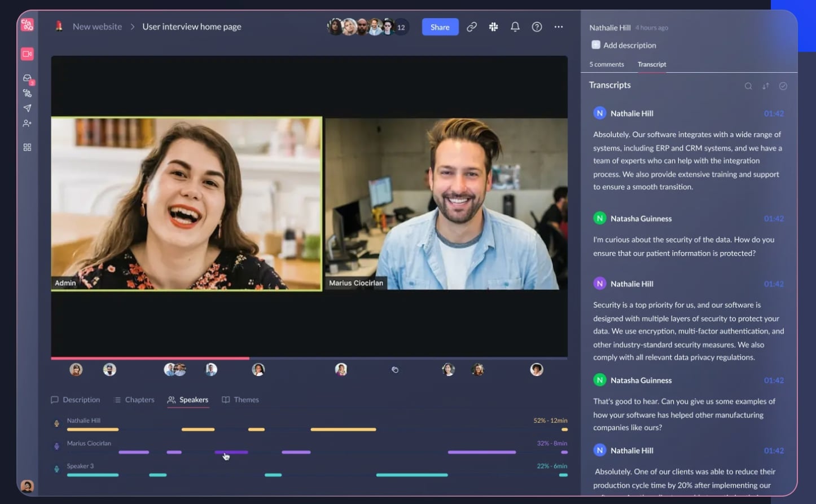Image resolution: width=816 pixels, height=504 pixels.
Task: Open the Themes tab
Action: pyautogui.click(x=240, y=400)
